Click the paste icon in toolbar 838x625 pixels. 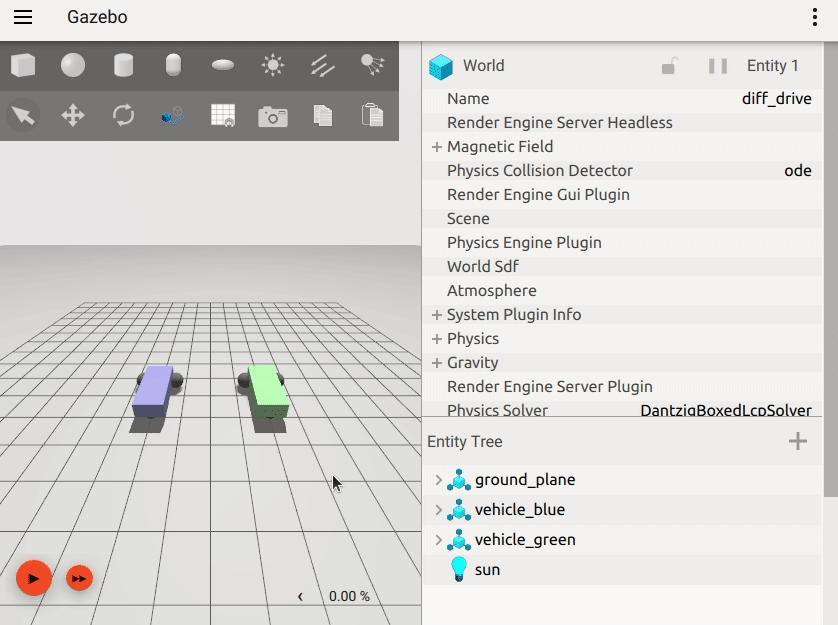(x=373, y=115)
